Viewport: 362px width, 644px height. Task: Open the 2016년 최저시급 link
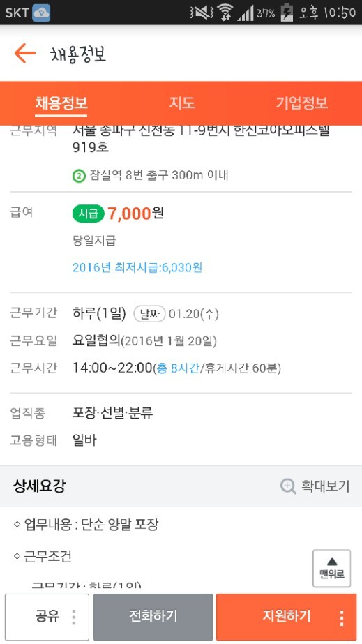pyautogui.click(x=137, y=268)
